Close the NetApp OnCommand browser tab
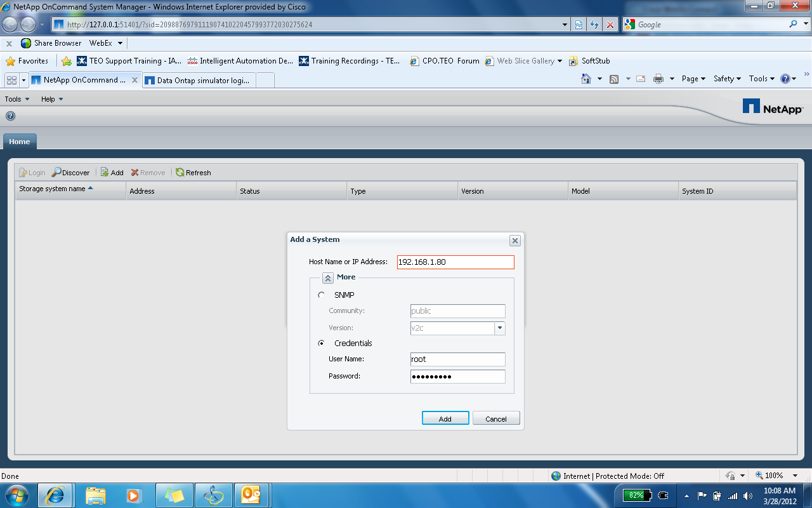 [134, 80]
